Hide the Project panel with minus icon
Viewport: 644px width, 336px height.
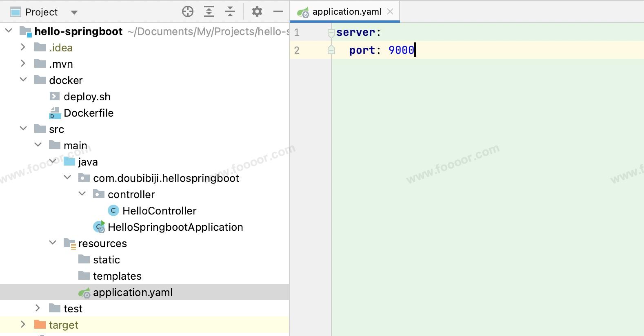coord(278,12)
